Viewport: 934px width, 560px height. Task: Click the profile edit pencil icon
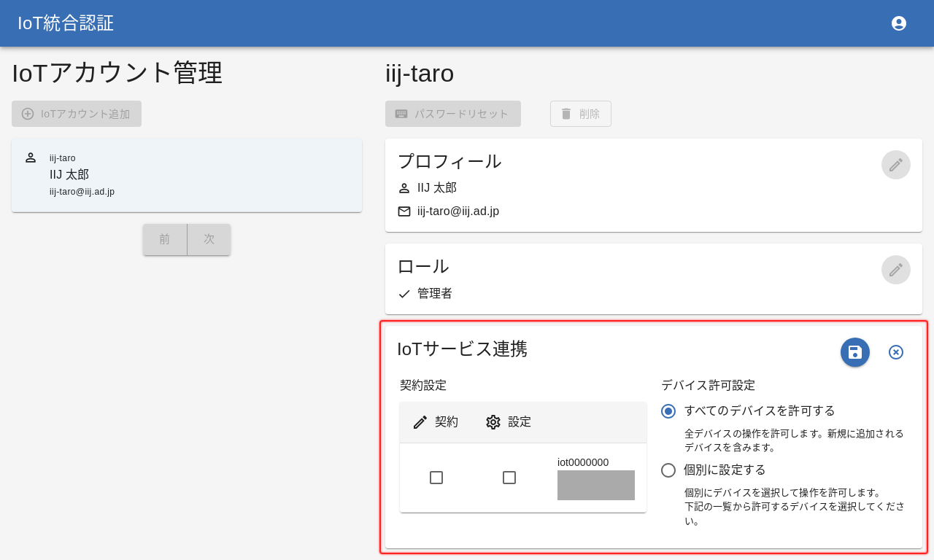pos(895,165)
